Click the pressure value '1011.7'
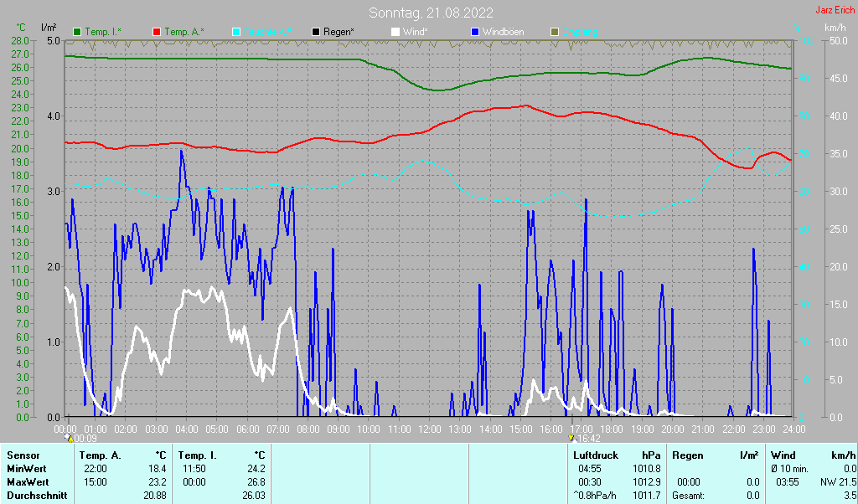 pos(646,496)
